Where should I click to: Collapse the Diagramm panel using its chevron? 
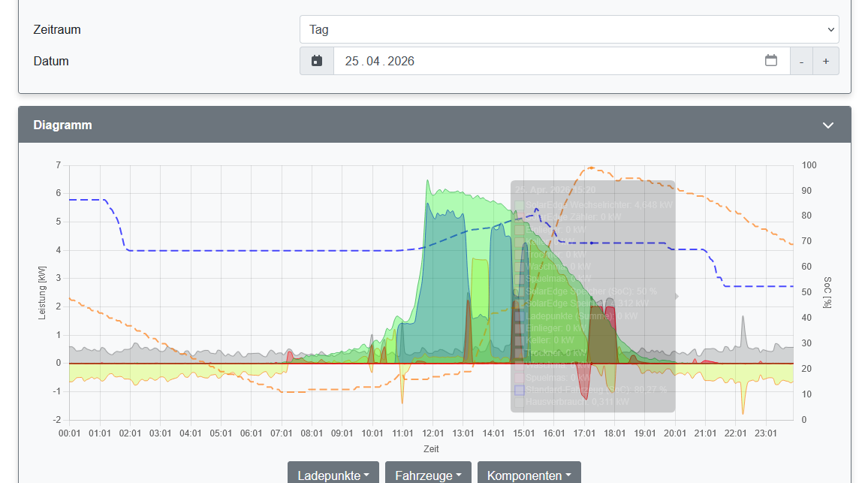(828, 125)
